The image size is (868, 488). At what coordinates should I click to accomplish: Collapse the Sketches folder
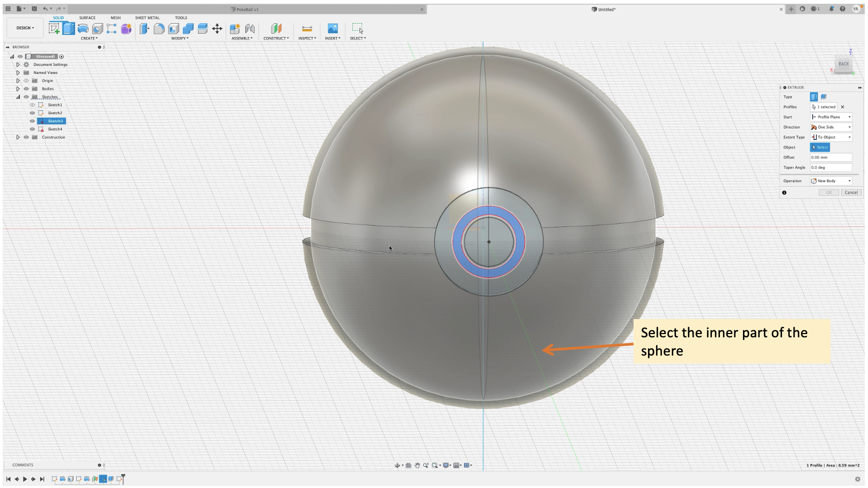(18, 97)
